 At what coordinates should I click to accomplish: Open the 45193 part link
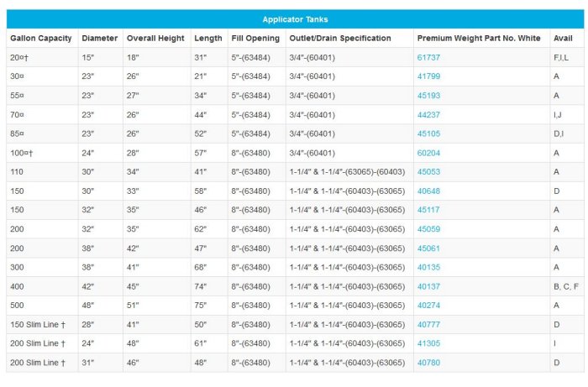coord(428,96)
